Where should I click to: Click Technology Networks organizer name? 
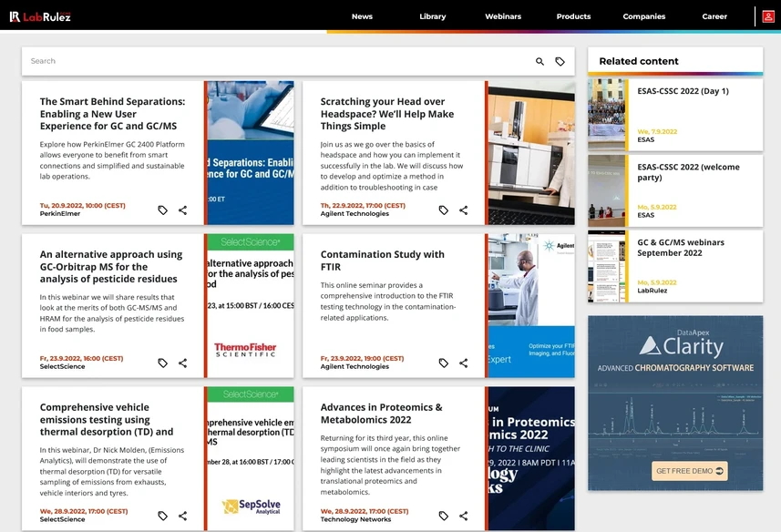(355, 519)
